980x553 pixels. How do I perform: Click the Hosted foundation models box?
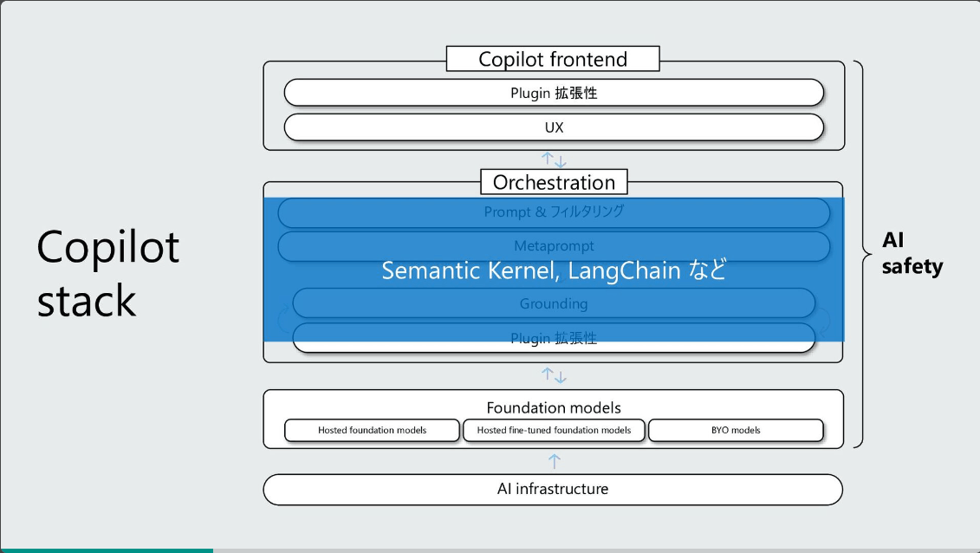point(372,430)
